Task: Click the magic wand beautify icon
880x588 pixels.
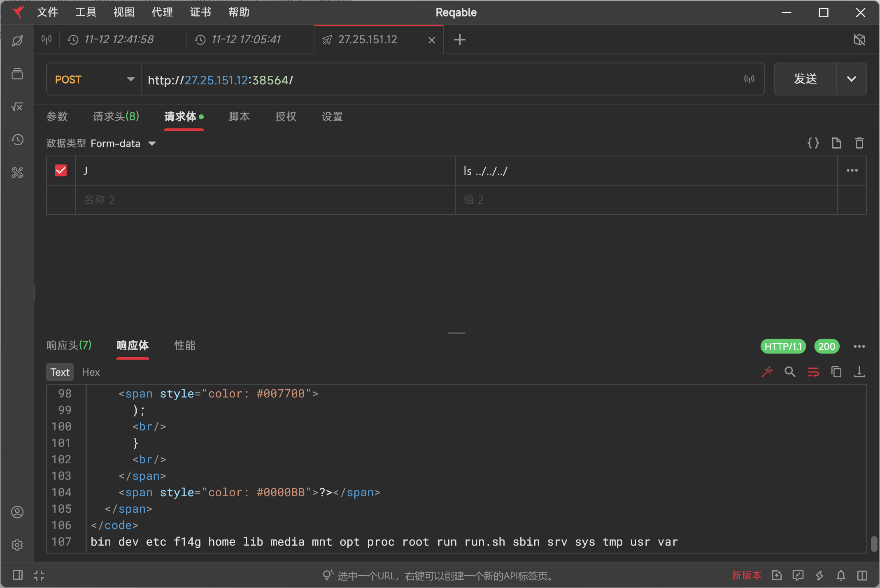Action: 767,372
